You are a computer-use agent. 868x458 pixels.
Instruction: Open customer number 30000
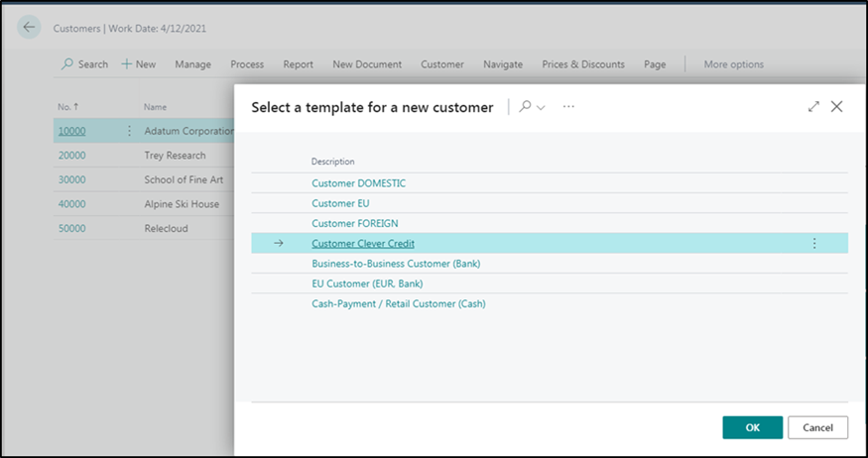[x=72, y=179]
